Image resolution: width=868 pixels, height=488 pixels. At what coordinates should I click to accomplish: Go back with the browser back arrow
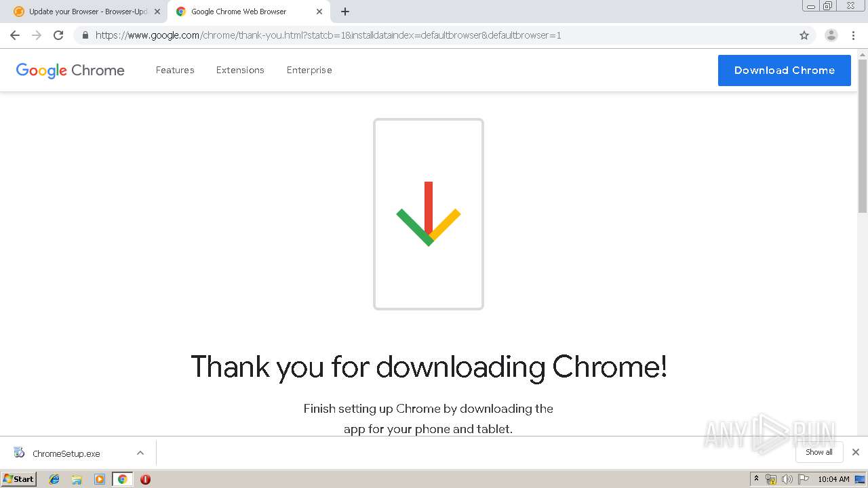coord(15,35)
